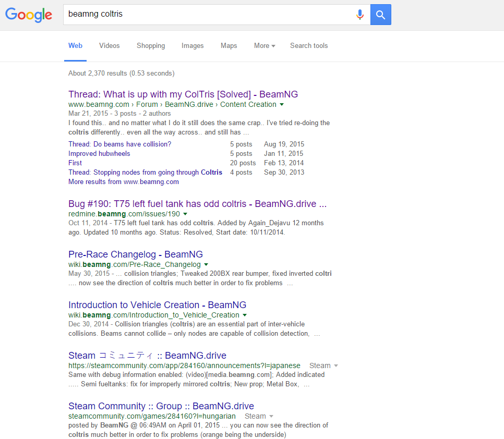Screen dimensions: 504x439
Task: Open 'Steam Community :: Group :: BeamNG.drive' result
Action: [x=161, y=406]
